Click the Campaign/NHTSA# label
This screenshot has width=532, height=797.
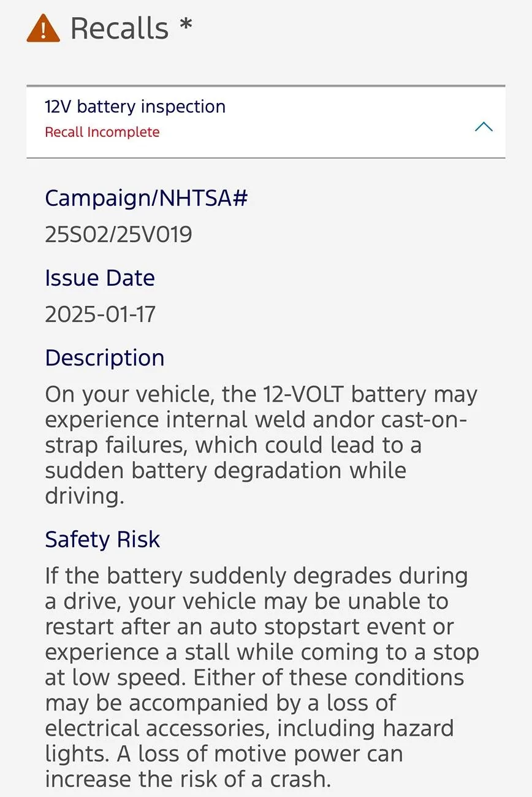pos(146,198)
